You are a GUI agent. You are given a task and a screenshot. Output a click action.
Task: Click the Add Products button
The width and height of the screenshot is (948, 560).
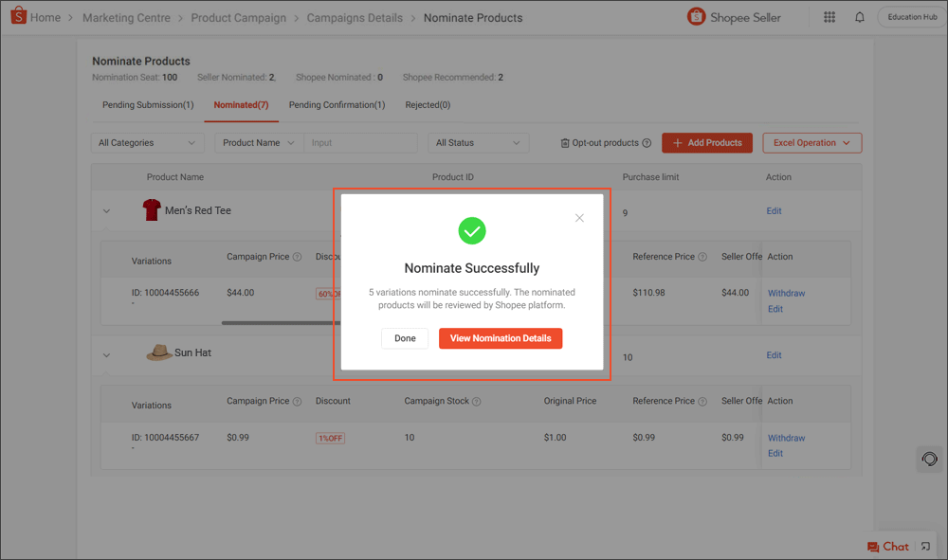pos(707,142)
